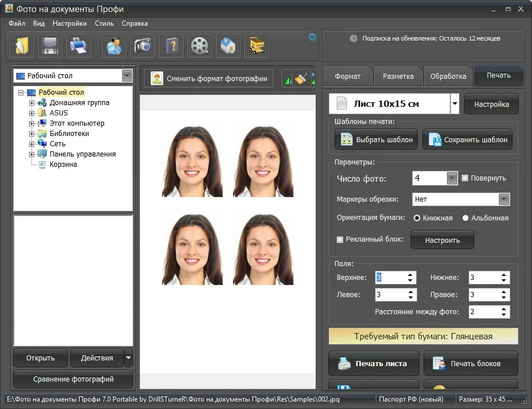Toggle the Рекламный блок checkbox

coord(340,239)
